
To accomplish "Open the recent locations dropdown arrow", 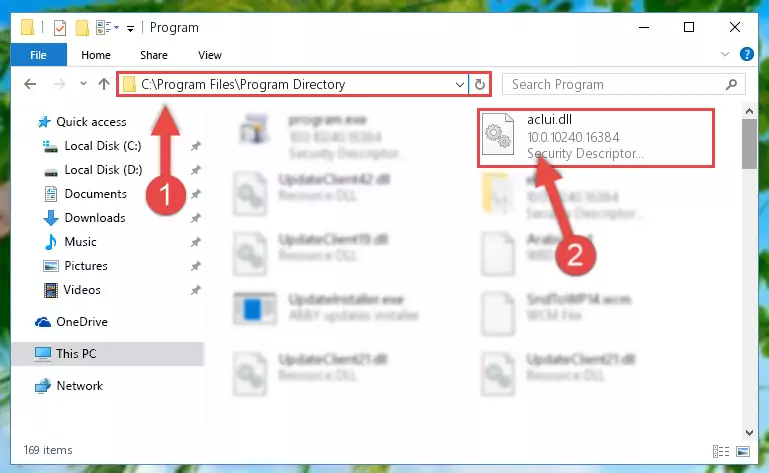I will (x=83, y=84).
